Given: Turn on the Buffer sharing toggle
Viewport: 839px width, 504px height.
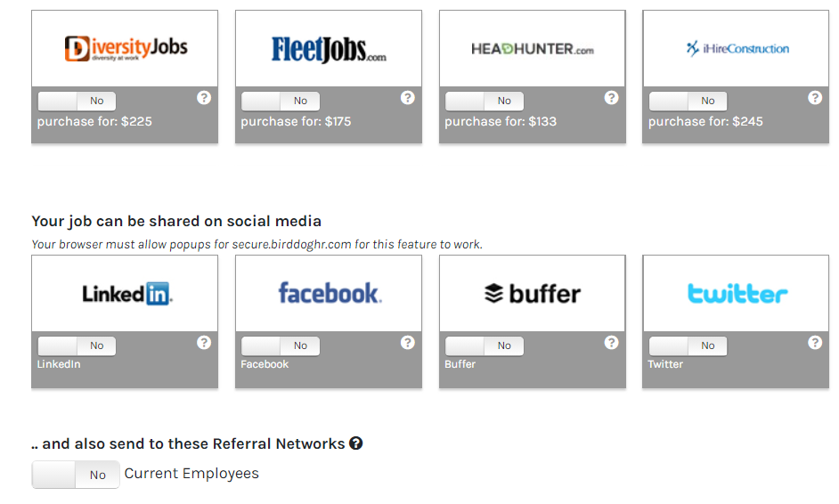Looking at the screenshot, I should 485,345.
